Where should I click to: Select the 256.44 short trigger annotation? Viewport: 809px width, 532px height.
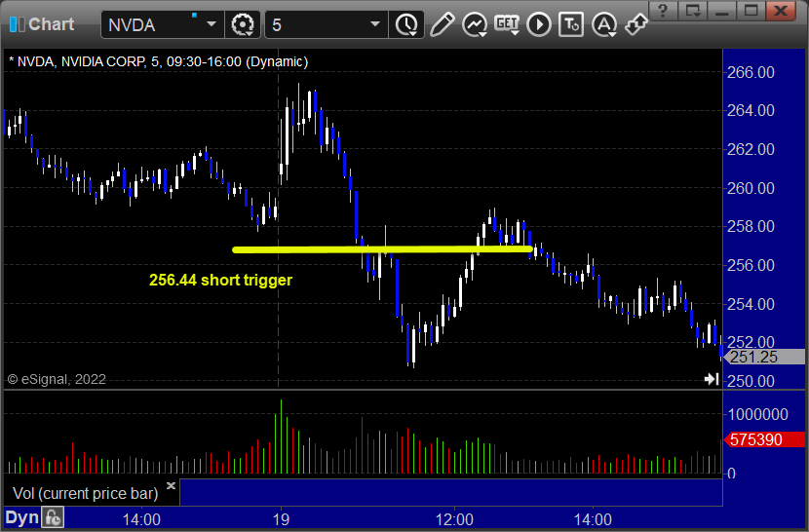221,280
